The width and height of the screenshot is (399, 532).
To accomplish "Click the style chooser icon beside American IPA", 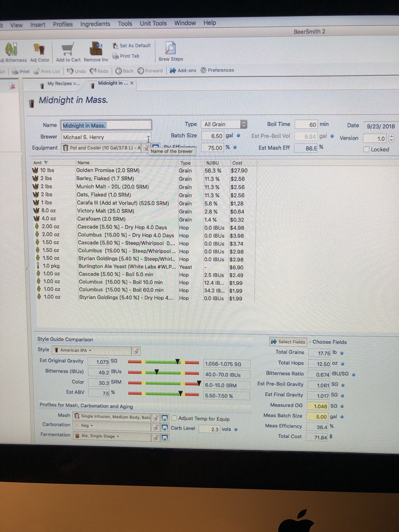I will pos(136,351).
